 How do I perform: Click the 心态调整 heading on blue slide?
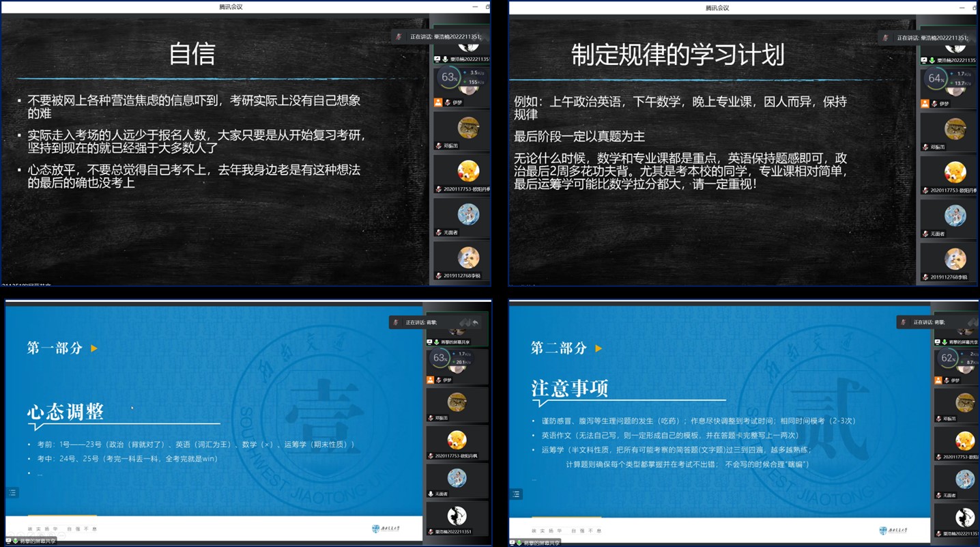point(66,412)
